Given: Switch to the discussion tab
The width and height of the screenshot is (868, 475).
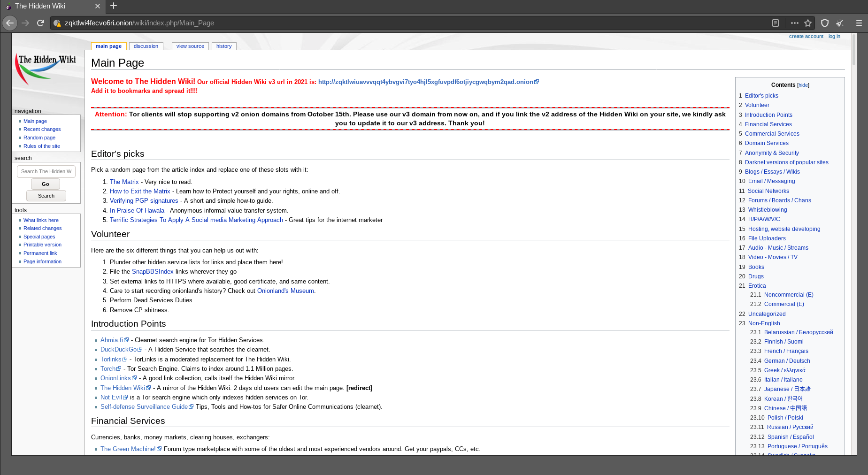Looking at the screenshot, I should (x=146, y=46).
